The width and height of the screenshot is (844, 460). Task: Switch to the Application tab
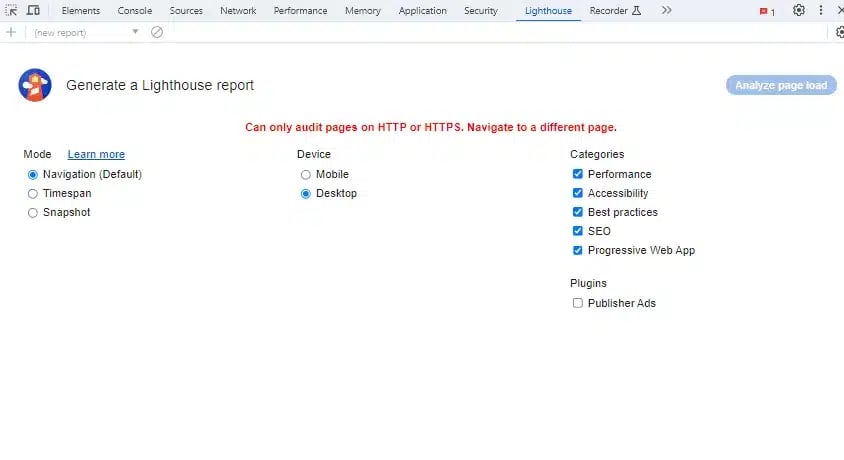(x=423, y=11)
